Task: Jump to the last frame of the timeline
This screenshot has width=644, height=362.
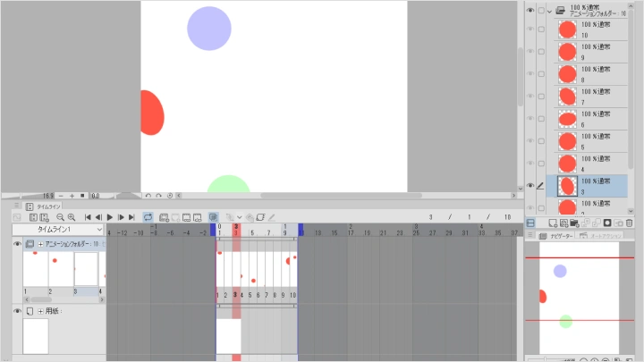Action: [131, 217]
